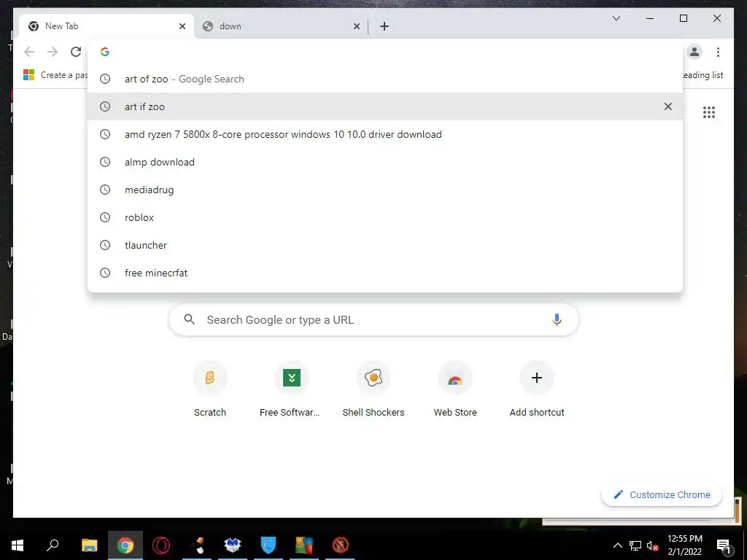The width and height of the screenshot is (747, 560).
Task: Close the 'down' tab
Action: (x=356, y=26)
